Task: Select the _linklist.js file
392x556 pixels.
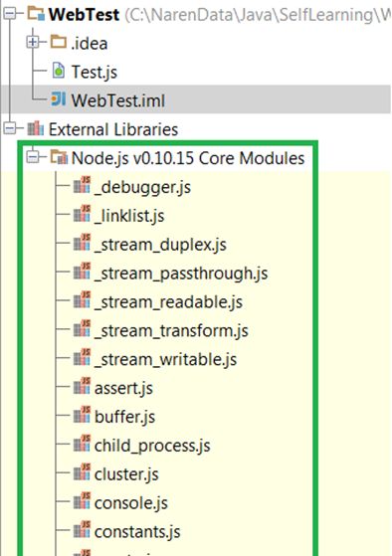Action: click(x=129, y=216)
